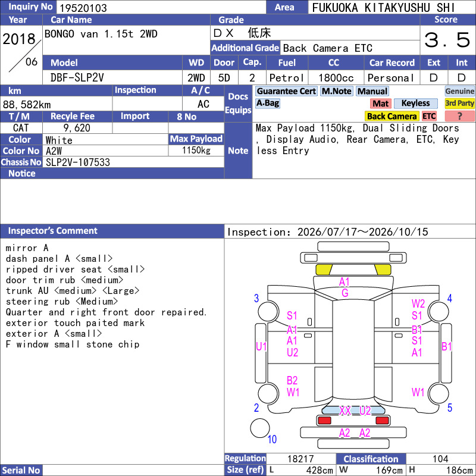Click the red question mark tag

pos(459,116)
